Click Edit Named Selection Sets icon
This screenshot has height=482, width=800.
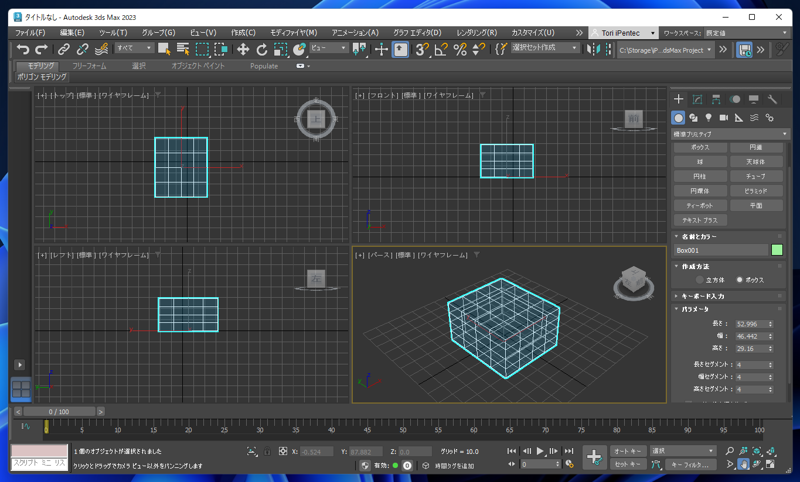[x=501, y=49]
